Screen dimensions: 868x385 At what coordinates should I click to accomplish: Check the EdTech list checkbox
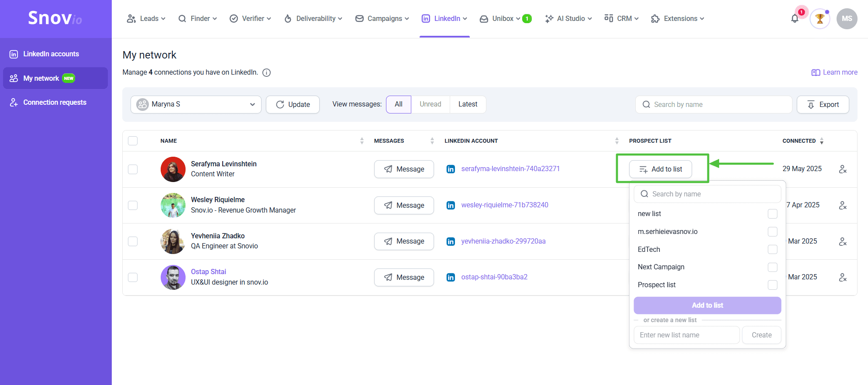point(772,249)
